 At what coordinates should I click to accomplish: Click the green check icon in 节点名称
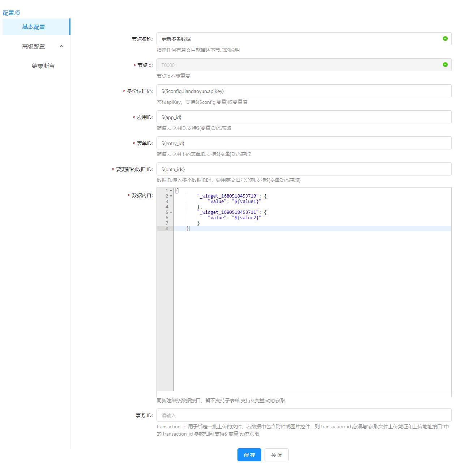[x=445, y=39]
